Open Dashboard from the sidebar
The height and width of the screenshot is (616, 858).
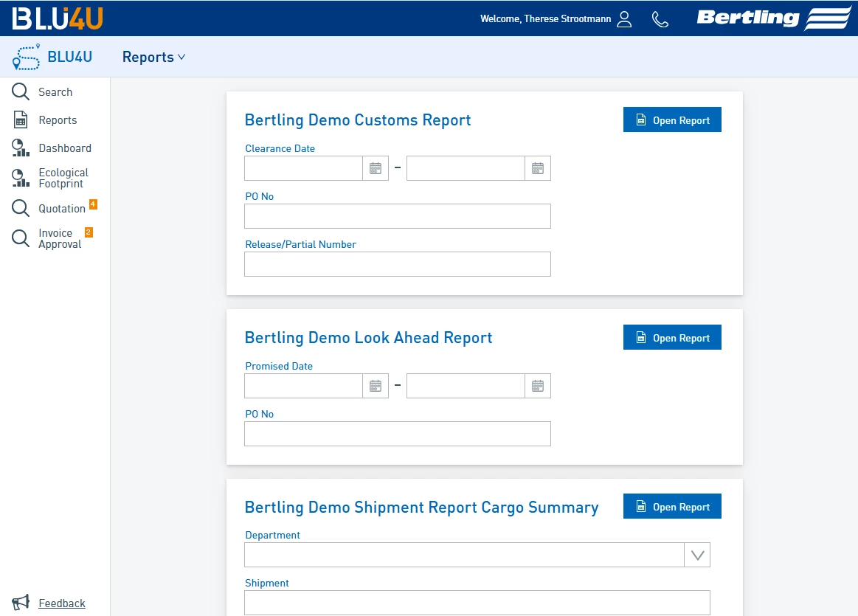coord(65,148)
